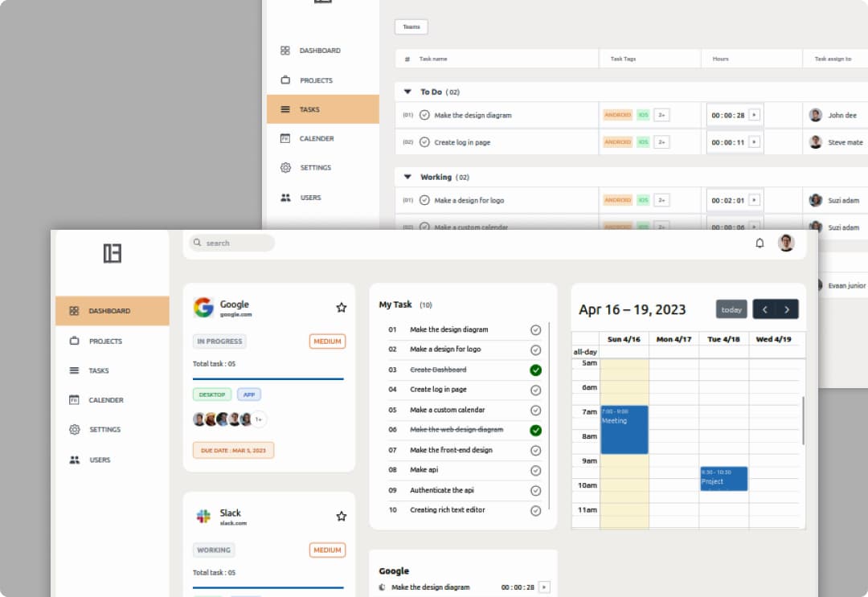Click the APP tag on Google card
The image size is (868, 597).
[249, 395]
